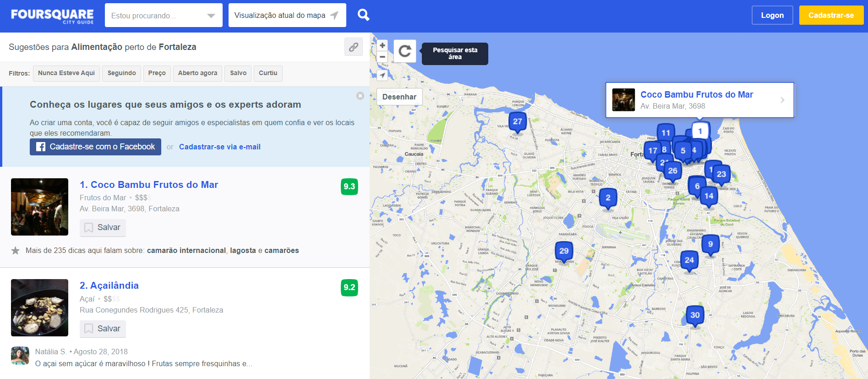Click the 9.3 rating badge
Screen dimensions: 868x379
click(349, 187)
